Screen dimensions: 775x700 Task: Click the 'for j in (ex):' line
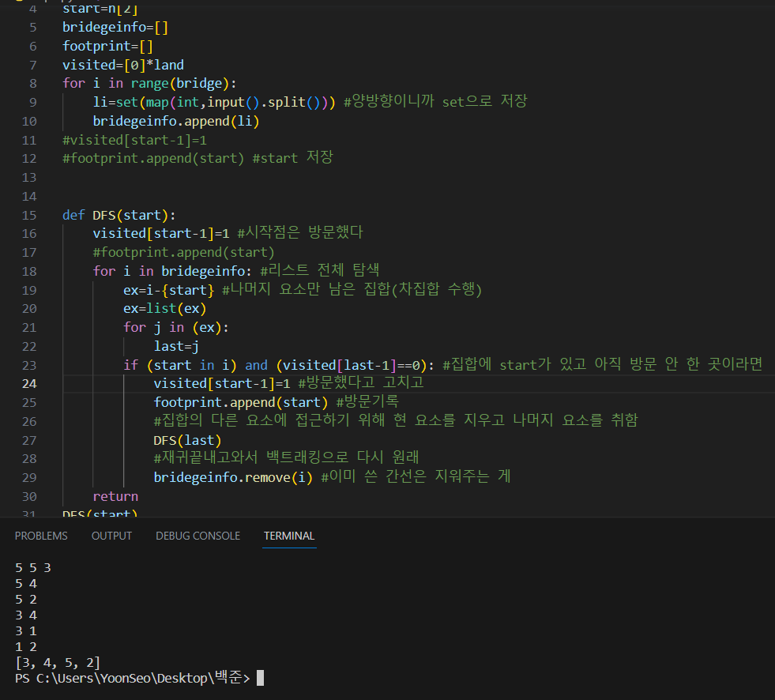pos(176,327)
